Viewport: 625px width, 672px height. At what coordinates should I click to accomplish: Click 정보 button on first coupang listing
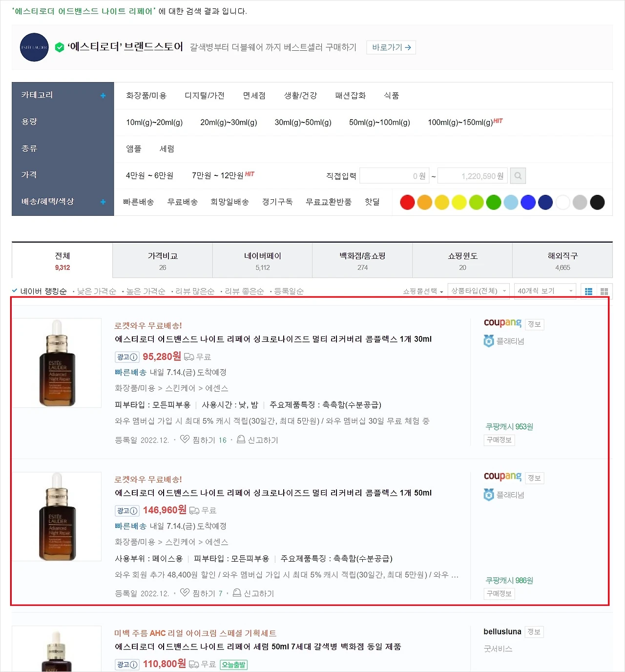(535, 324)
